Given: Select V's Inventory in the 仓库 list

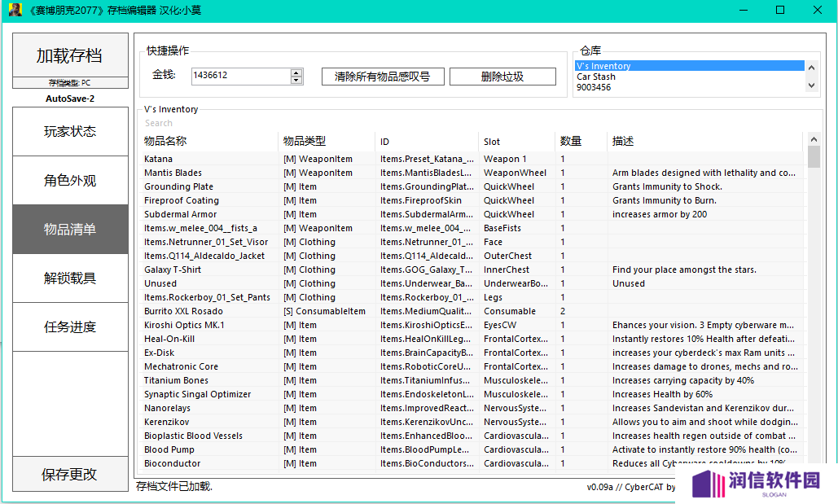Looking at the screenshot, I should tap(690, 66).
